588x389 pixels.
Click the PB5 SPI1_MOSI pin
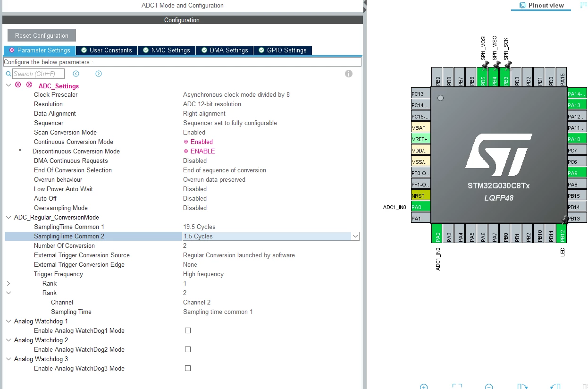click(x=483, y=76)
